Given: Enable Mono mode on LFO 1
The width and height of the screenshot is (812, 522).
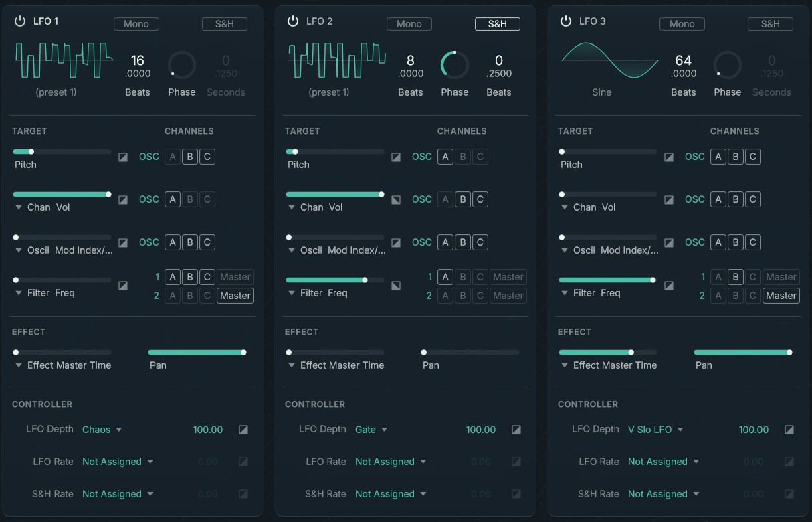Looking at the screenshot, I should click(136, 23).
